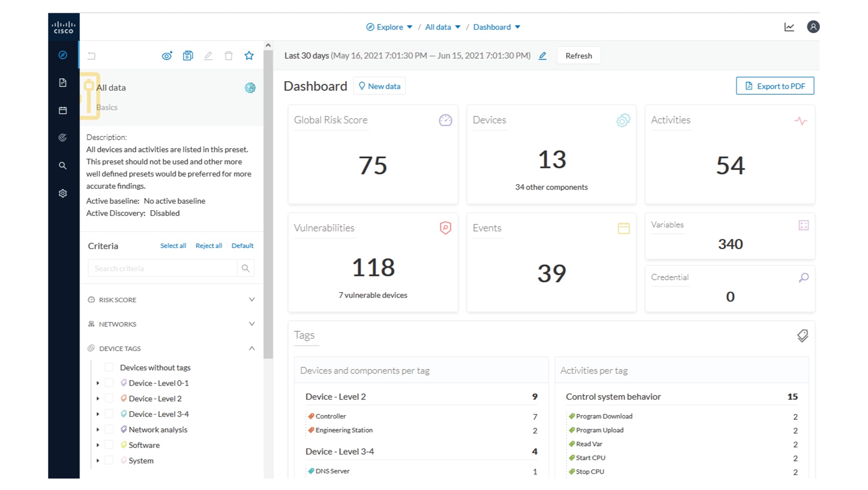This screenshot has width=868, height=490.
Task: Click the tag icon on the Tags panel
Action: coord(802,335)
